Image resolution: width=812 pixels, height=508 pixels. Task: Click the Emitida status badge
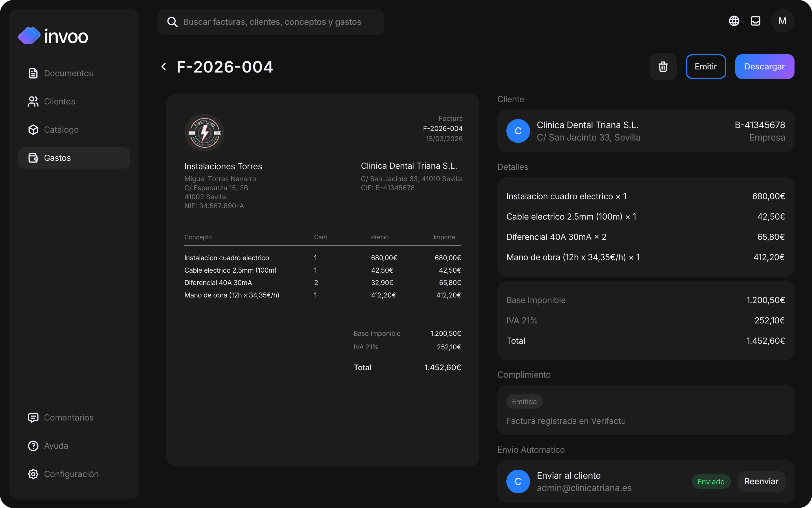(524, 402)
